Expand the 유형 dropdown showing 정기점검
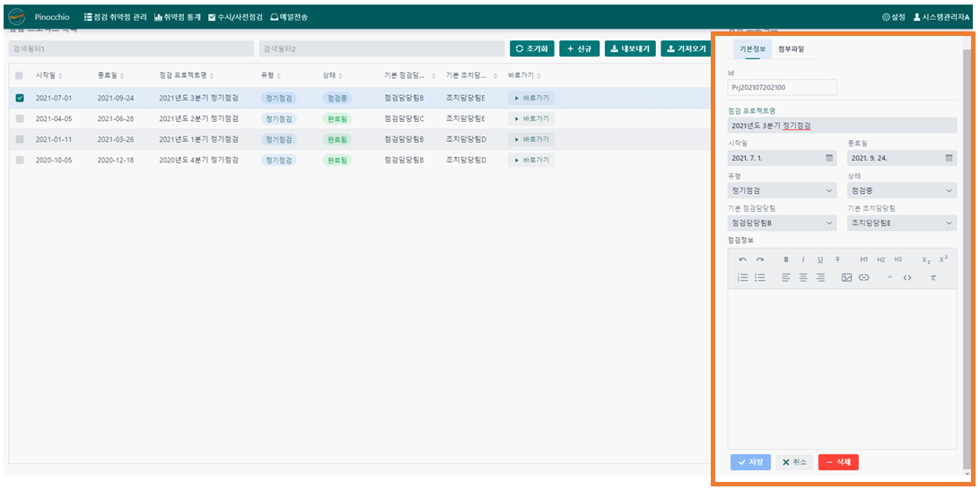This screenshot has height=490, width=980. [x=783, y=190]
